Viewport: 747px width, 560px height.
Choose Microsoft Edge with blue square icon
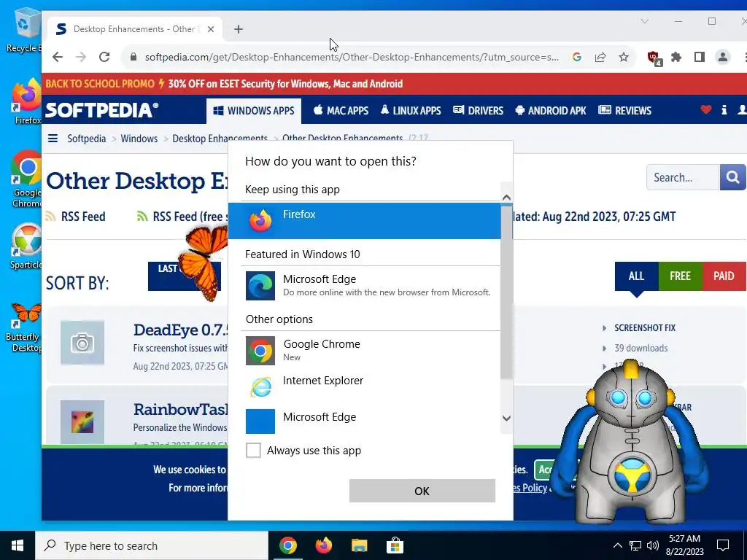(x=364, y=421)
